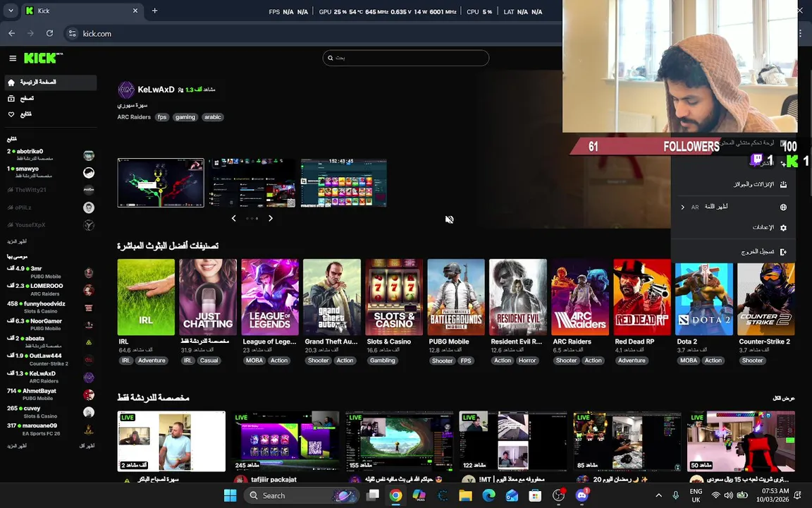Open PUBG Mobile category card

[x=456, y=297]
